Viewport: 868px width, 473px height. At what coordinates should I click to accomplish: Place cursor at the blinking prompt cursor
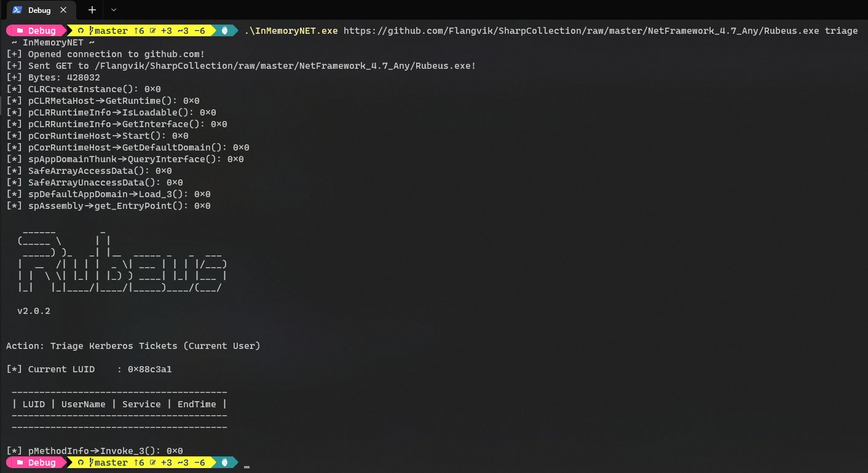point(247,467)
